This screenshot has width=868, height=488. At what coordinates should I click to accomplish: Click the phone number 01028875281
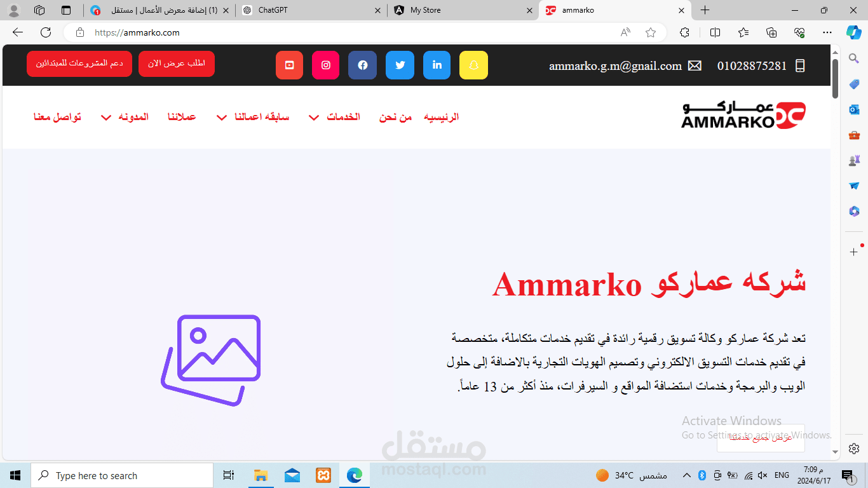(x=752, y=65)
